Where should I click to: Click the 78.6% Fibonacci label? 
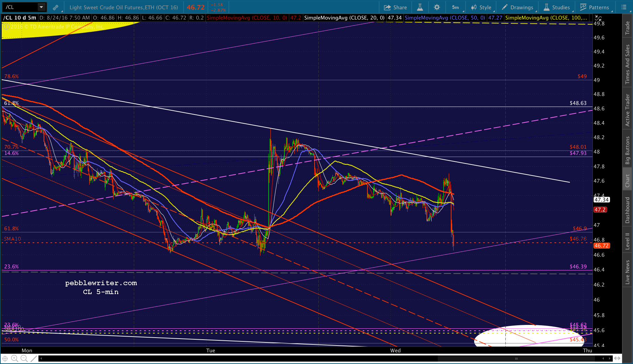click(11, 76)
